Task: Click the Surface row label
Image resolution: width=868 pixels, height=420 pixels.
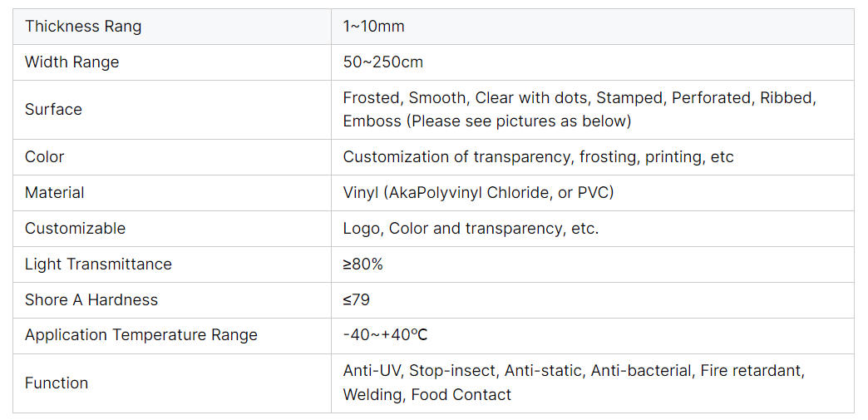Action: tap(53, 109)
